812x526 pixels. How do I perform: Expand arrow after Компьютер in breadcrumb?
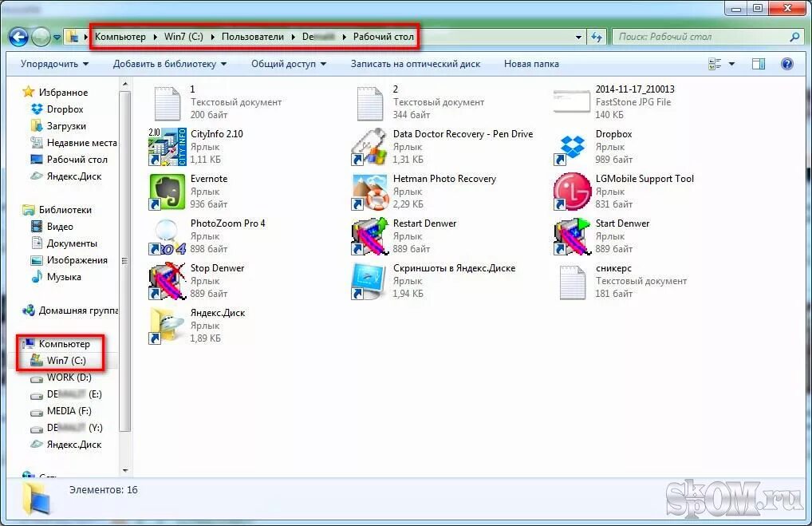pyautogui.click(x=155, y=37)
